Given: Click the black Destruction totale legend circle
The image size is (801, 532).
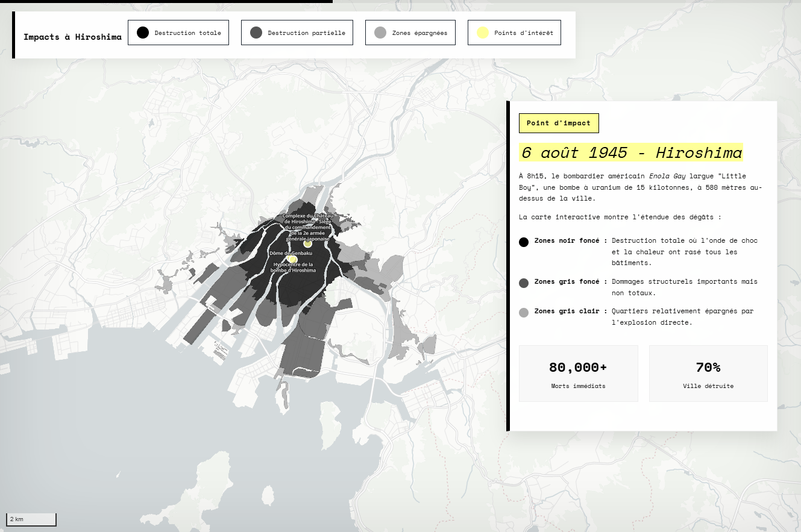Looking at the screenshot, I should click(x=143, y=33).
